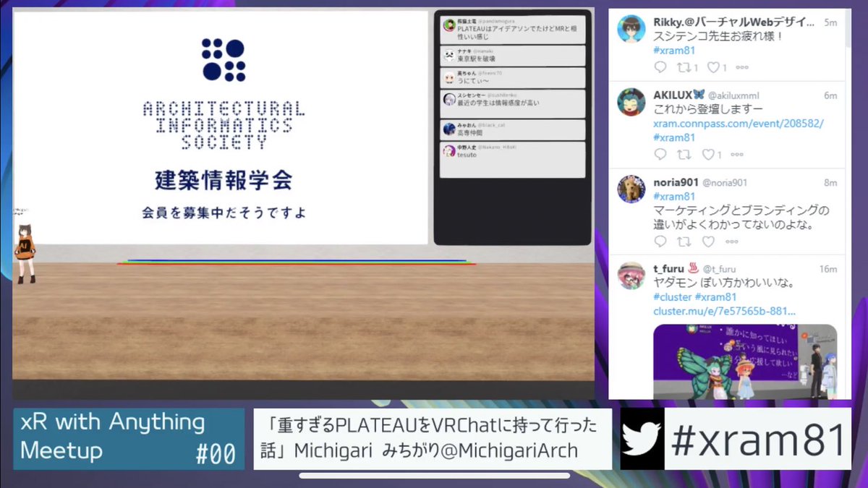The height and width of the screenshot is (488, 868).
Task: Click the avatar beside 高専仲間 comment
Action: [449, 129]
